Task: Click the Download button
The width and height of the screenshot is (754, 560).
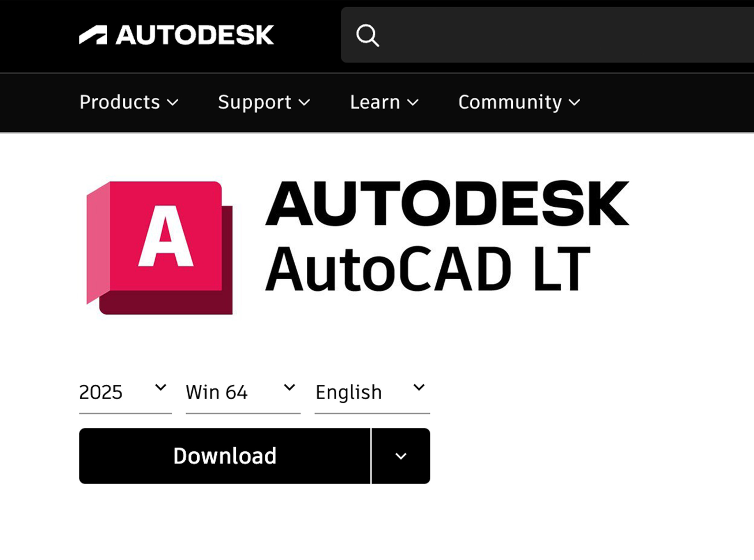Action: 225,456
